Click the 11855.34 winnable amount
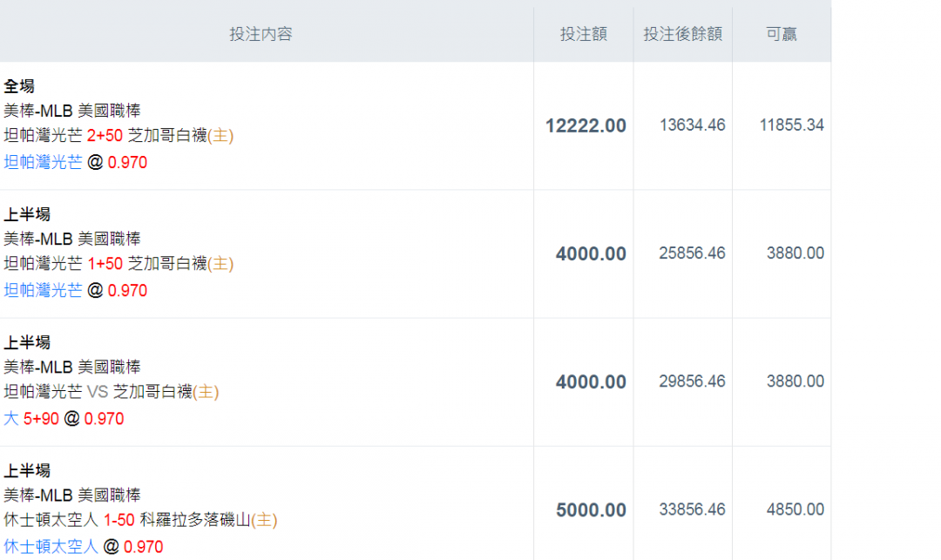This screenshot has width=941, height=560. pos(791,125)
